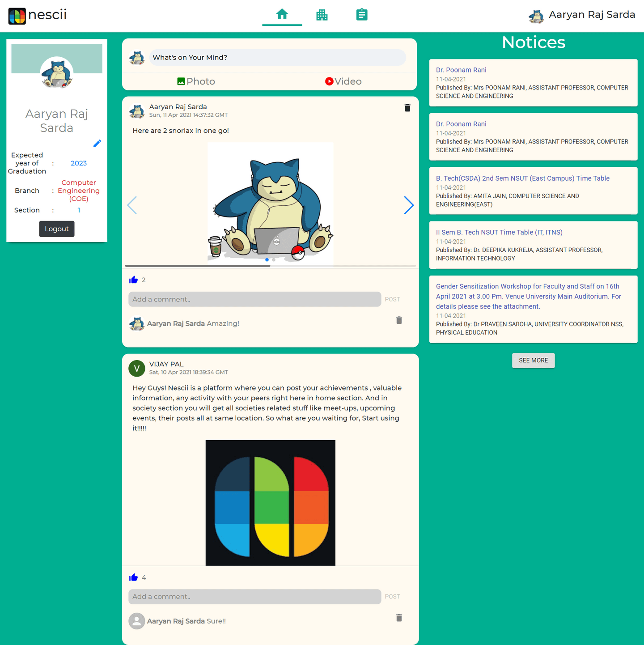This screenshot has height=645, width=644.
Task: Click timestamp "Sun, 11 Apr 2021 14:37:32 GMT"
Action: (x=188, y=115)
